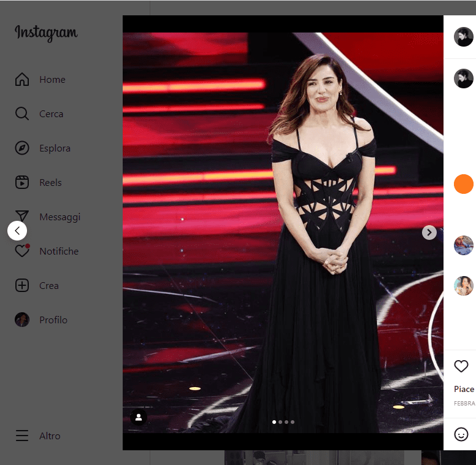Viewport: 476px width, 465px height.
Task: Open the Profilo avatar
Action: (22, 320)
